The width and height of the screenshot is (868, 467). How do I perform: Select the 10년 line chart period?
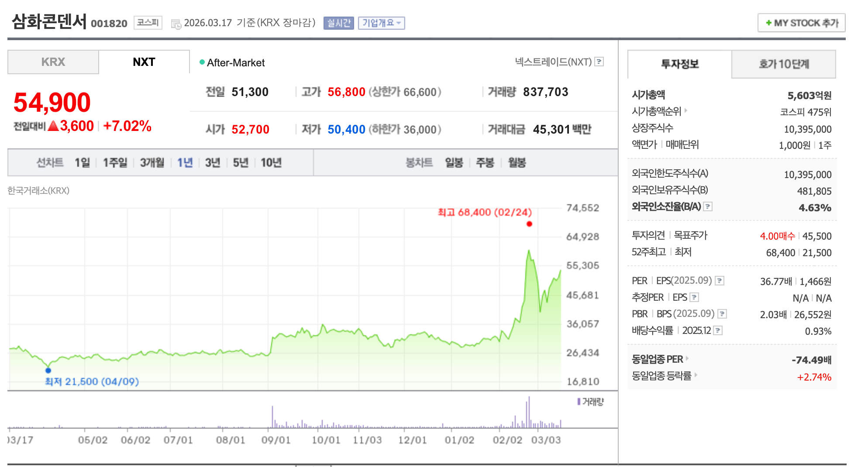[x=271, y=163]
